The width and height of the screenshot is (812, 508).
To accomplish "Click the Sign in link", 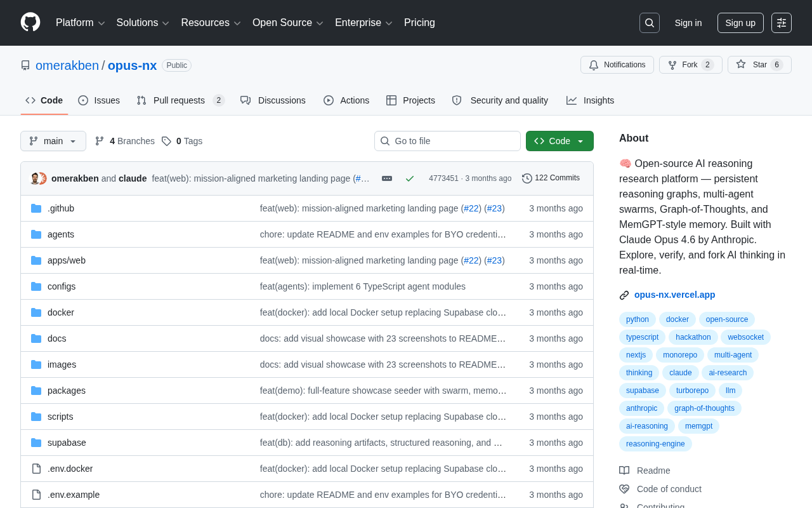I will point(688,23).
